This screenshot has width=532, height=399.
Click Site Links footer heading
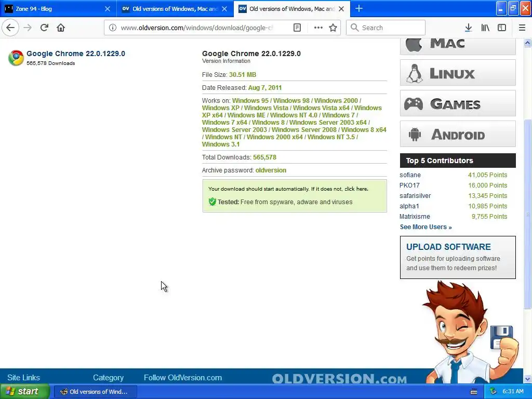click(x=23, y=378)
